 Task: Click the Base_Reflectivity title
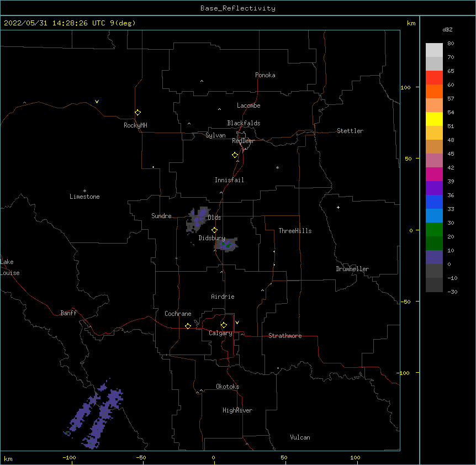pyautogui.click(x=238, y=8)
